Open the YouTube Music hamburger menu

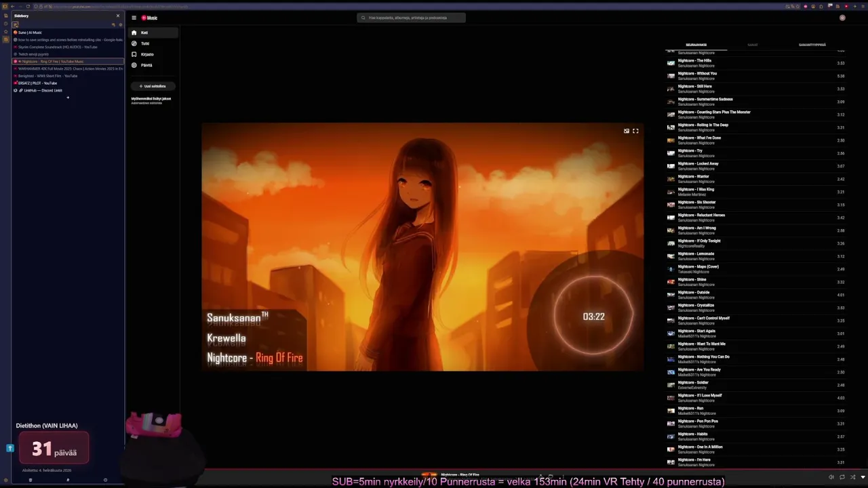click(x=134, y=18)
